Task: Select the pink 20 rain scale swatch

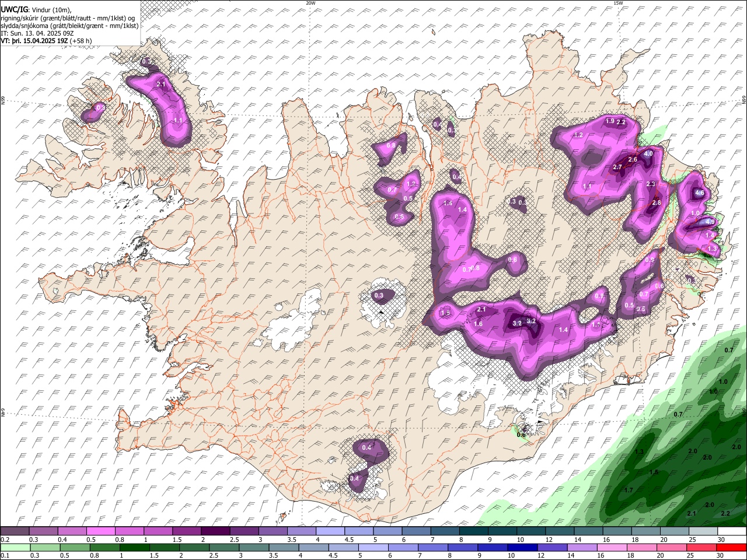Action: click(673, 547)
